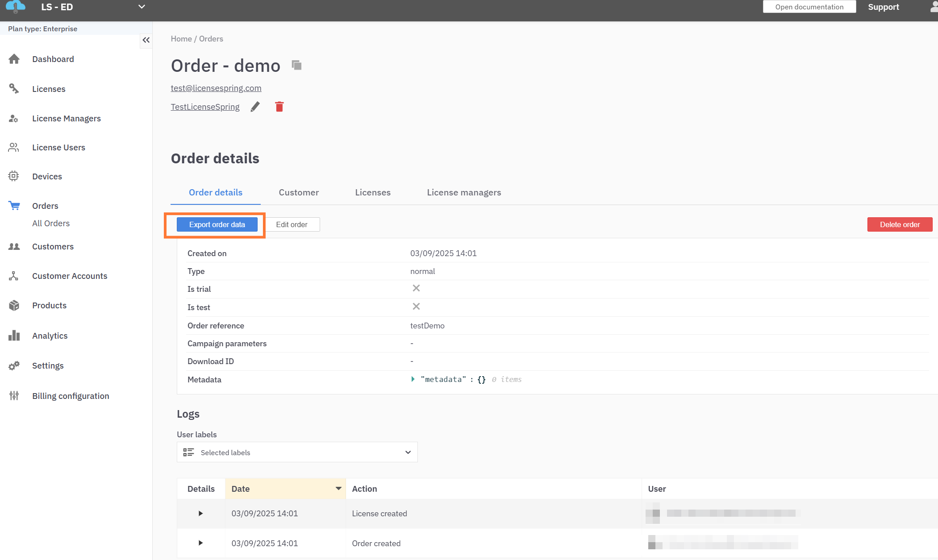938x560 pixels.
Task: Expand the metadata JSON triangle
Action: [x=413, y=379]
